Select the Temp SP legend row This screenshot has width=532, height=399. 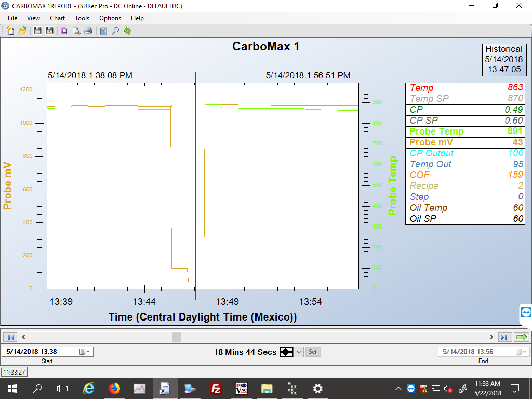pos(465,99)
